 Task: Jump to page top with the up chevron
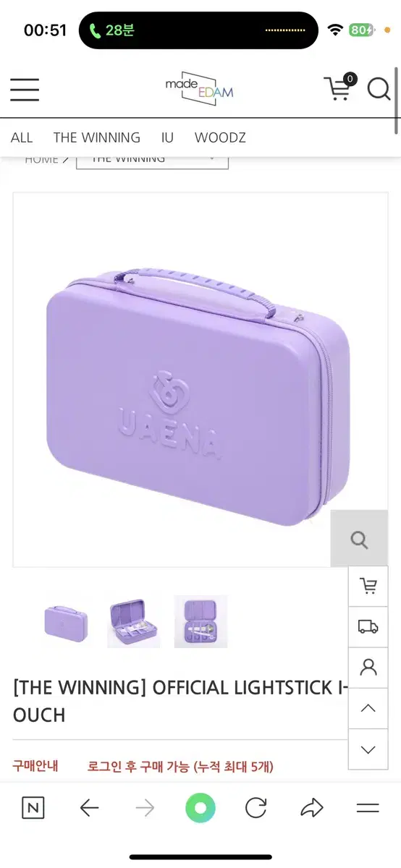(x=368, y=708)
